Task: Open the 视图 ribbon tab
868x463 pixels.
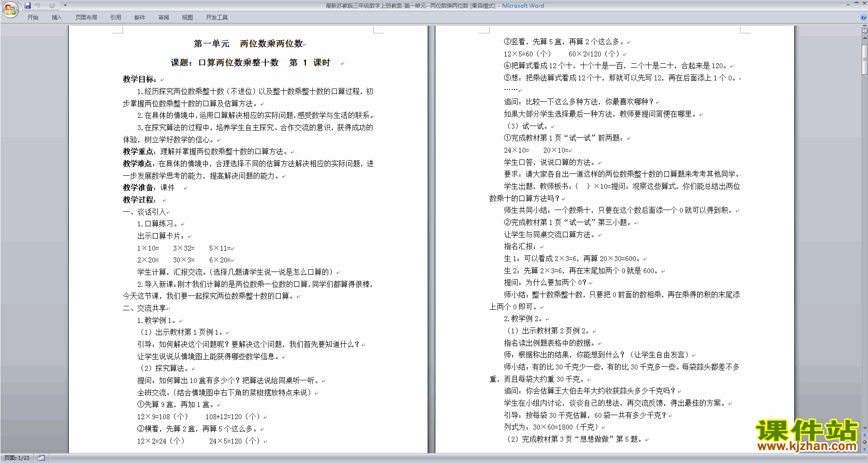Action: pyautogui.click(x=187, y=17)
